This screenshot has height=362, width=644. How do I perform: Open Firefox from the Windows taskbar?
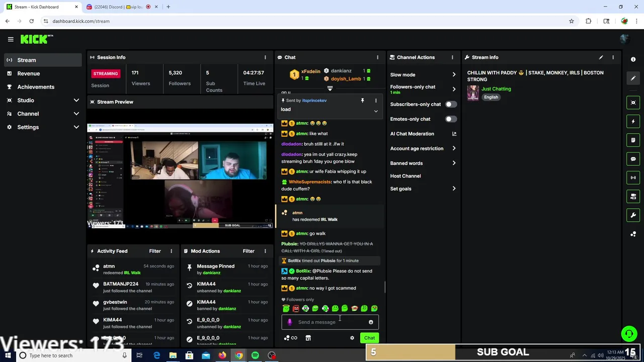click(222, 355)
